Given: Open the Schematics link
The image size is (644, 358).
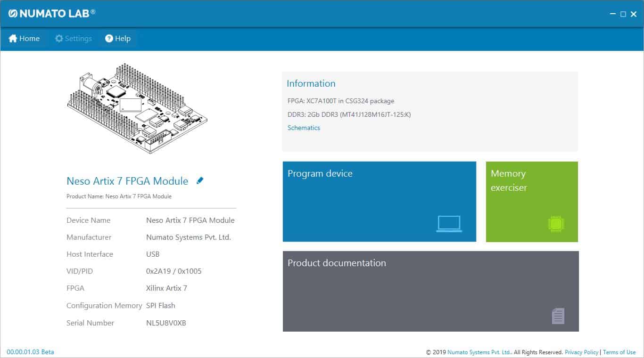Looking at the screenshot, I should click(x=304, y=128).
